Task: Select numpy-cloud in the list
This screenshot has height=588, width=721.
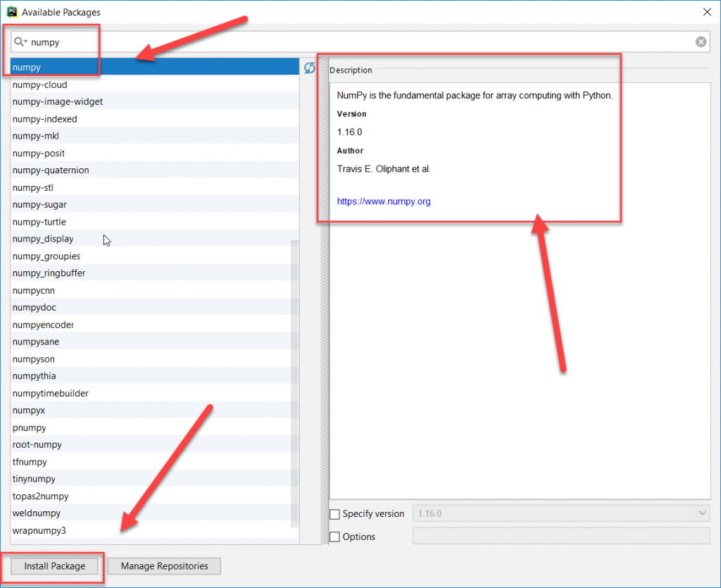Action: click(x=155, y=85)
